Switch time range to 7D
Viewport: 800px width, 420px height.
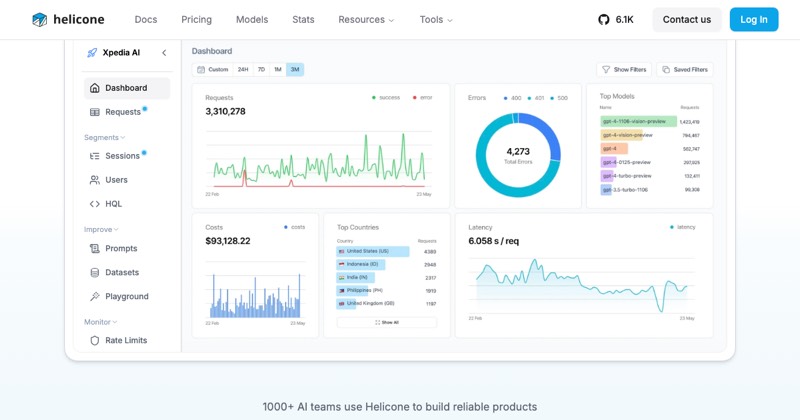click(x=261, y=69)
